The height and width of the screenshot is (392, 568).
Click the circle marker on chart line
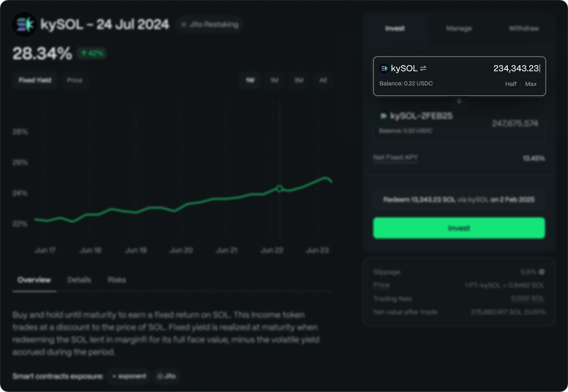[x=279, y=189]
